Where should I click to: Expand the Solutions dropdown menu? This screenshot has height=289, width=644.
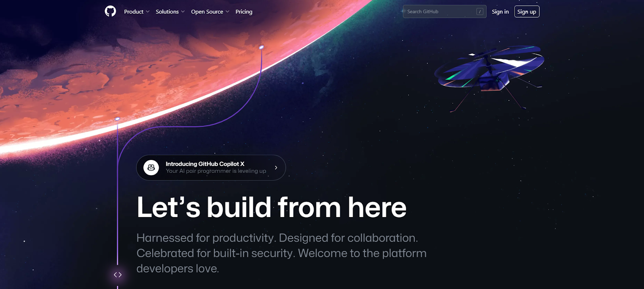coord(170,12)
